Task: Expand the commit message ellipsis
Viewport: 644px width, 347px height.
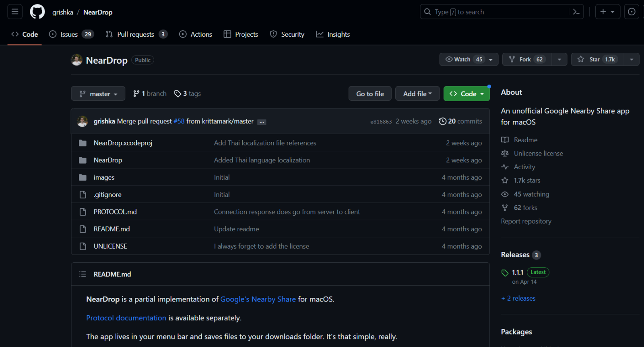Action: (262, 122)
